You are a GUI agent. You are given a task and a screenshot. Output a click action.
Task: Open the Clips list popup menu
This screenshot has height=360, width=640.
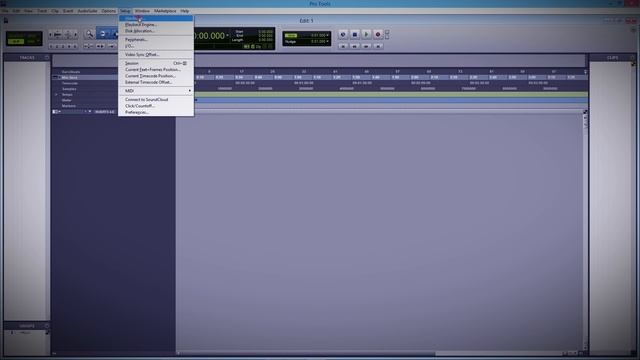tap(632, 58)
